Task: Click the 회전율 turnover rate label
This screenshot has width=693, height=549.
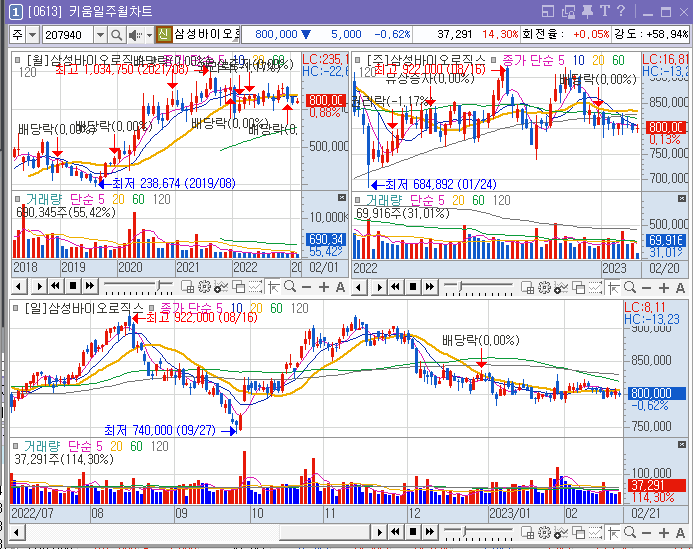Action: coord(543,34)
